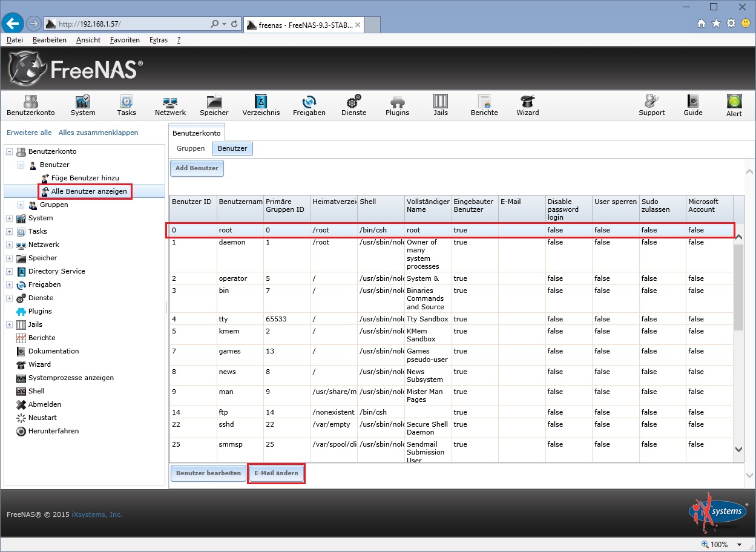Click the FreeNAS logo

76,68
